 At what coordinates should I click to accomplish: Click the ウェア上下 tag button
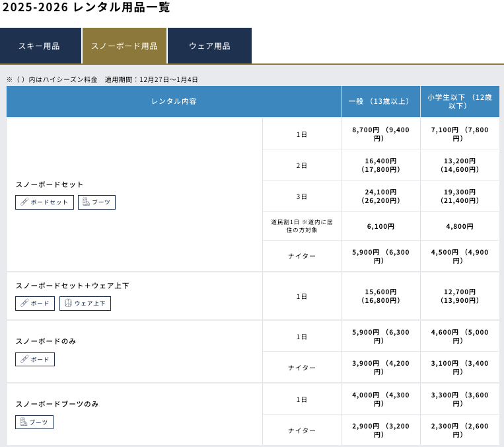pyautogui.click(x=85, y=304)
